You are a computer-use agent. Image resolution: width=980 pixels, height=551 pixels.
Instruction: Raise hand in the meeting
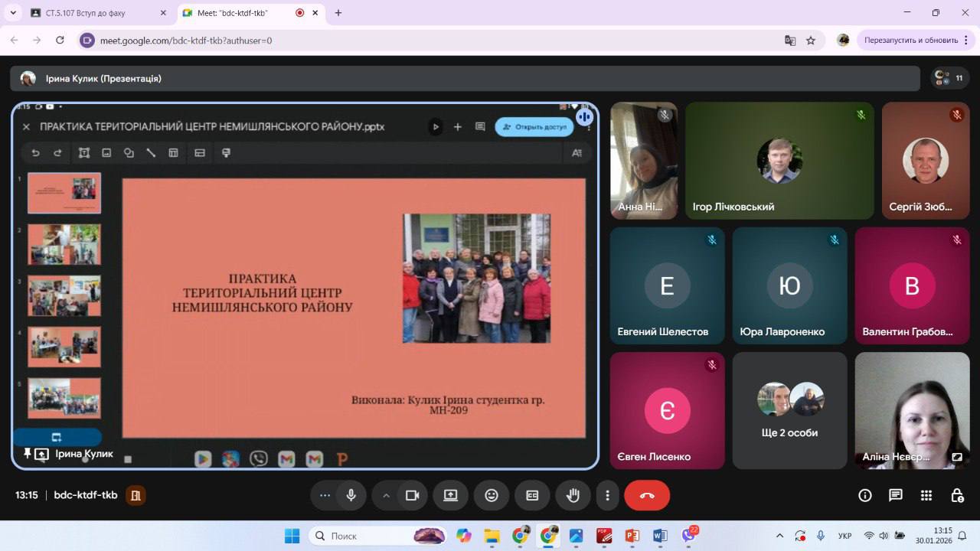(x=573, y=495)
